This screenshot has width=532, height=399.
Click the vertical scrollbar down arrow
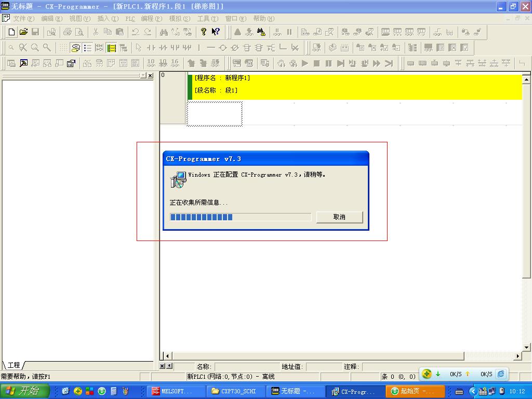tap(526, 347)
